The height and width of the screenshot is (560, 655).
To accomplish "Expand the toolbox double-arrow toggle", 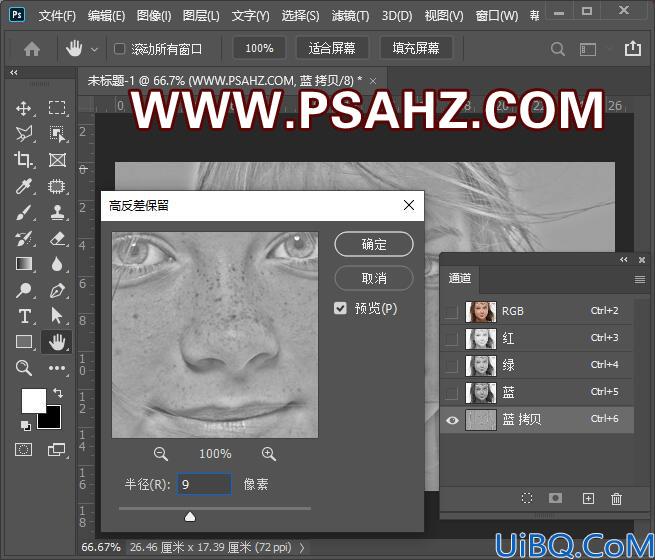I will [14, 72].
